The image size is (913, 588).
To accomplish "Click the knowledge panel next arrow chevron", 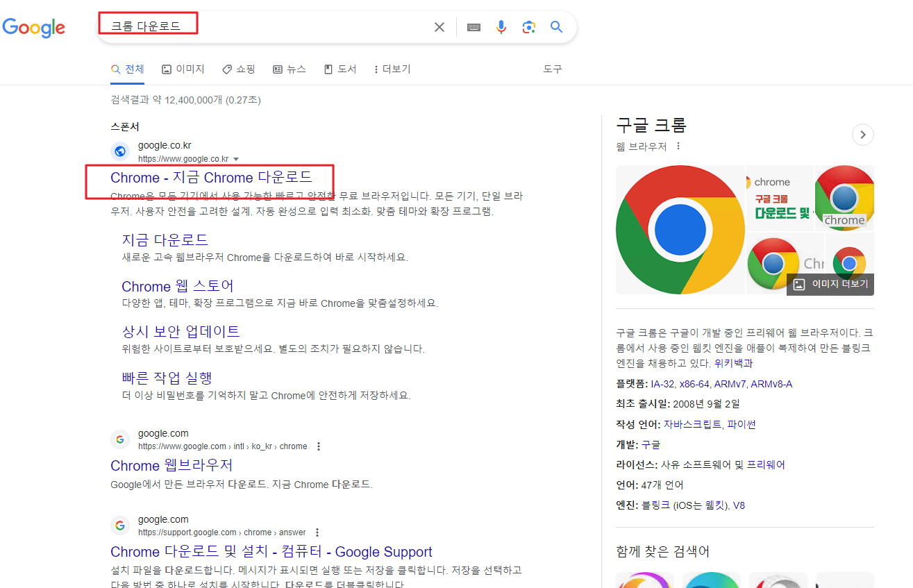I will [862, 135].
